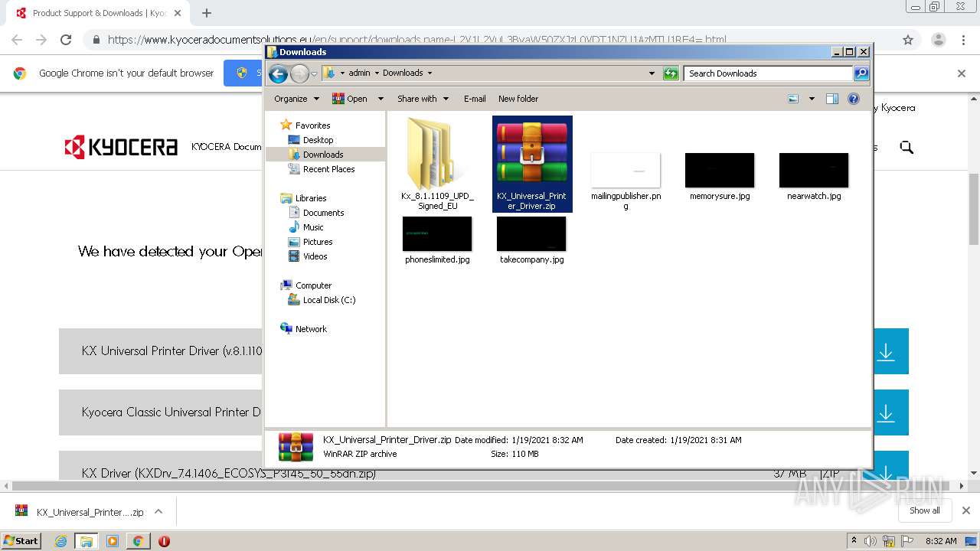Click E-mail in Explorer toolbar

coord(475,99)
